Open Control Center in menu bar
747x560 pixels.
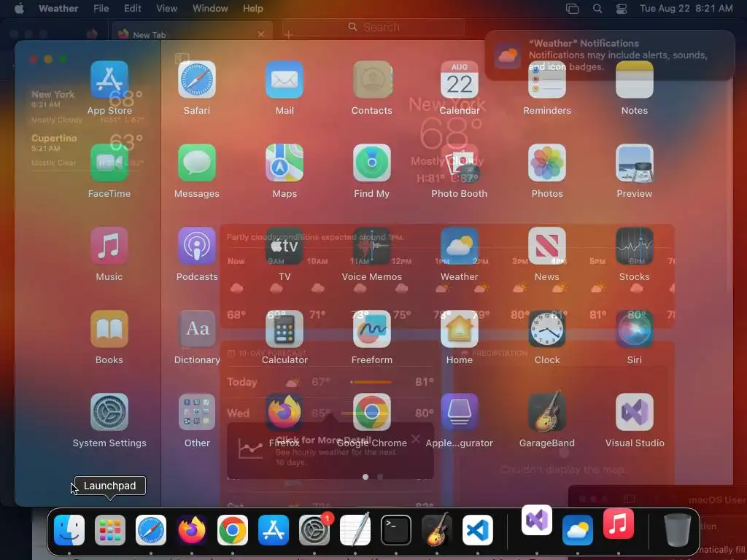click(x=622, y=9)
